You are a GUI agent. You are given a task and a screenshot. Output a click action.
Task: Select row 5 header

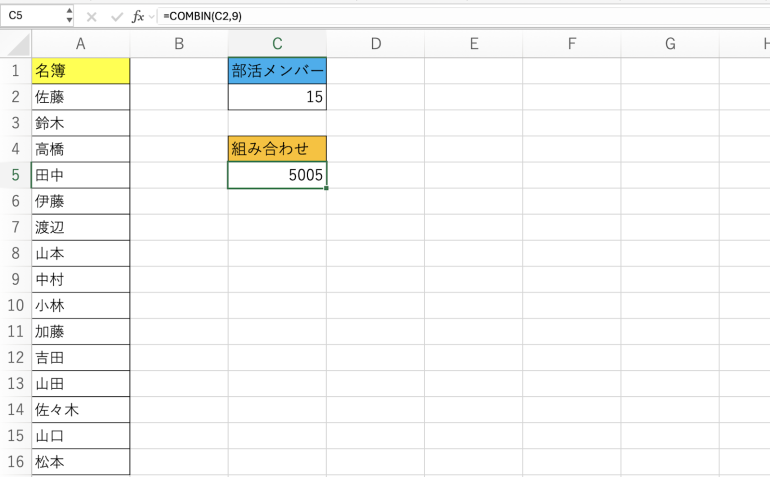16,175
